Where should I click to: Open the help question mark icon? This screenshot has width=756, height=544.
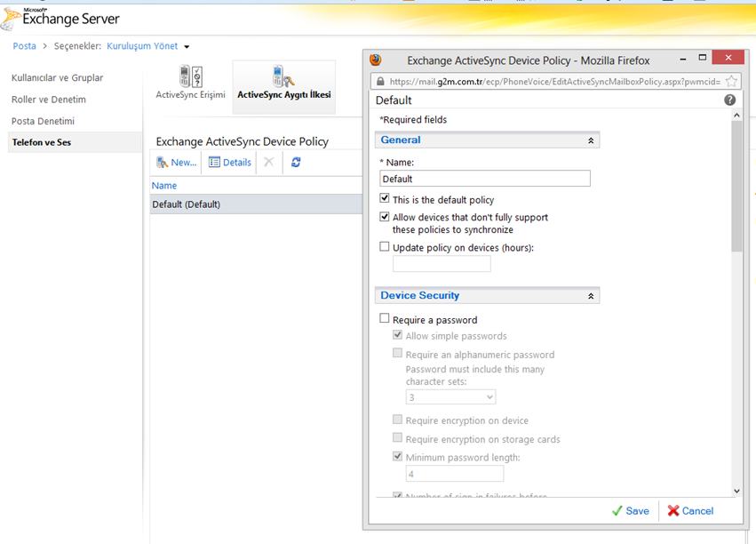pyautogui.click(x=729, y=100)
